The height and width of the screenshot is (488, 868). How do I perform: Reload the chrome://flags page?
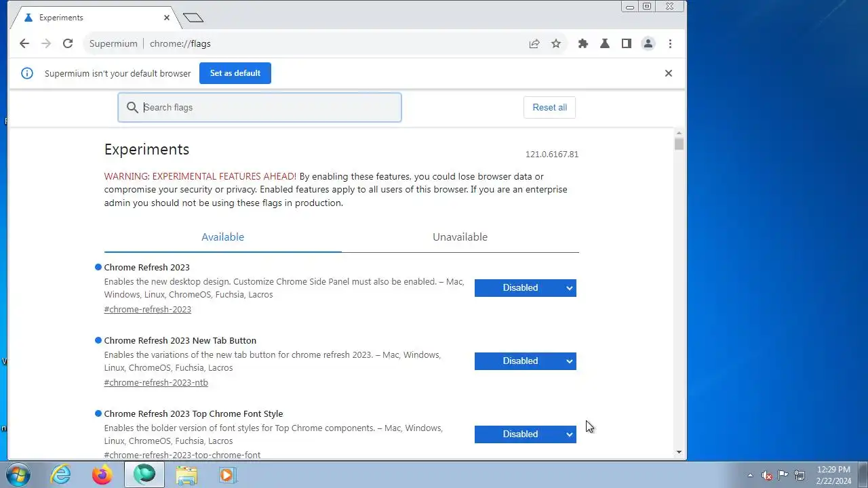point(68,43)
